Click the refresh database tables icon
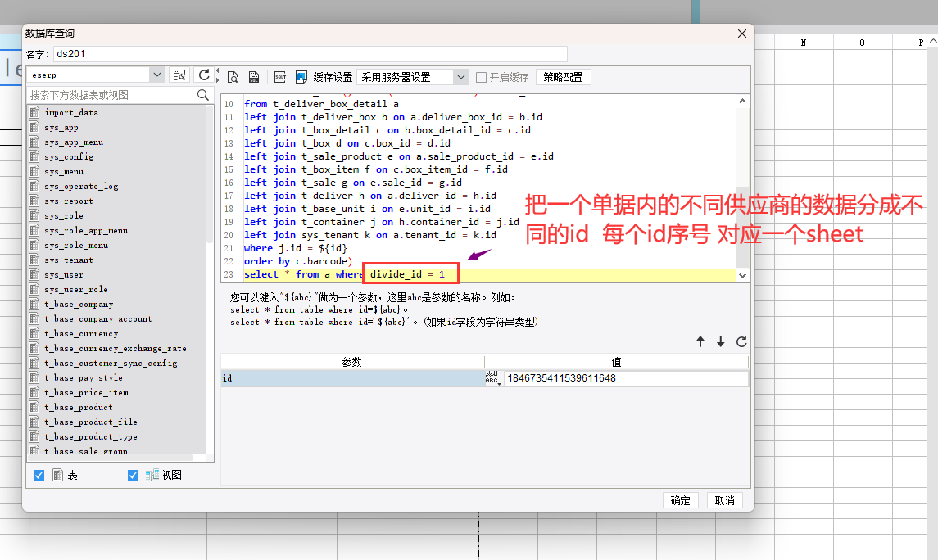The width and height of the screenshot is (938, 560). 204,75
